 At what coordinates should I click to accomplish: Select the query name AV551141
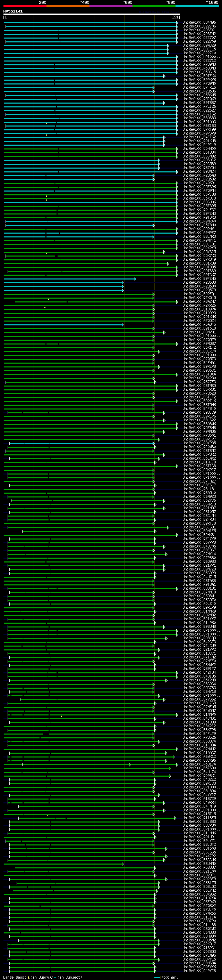(x=13, y=11)
